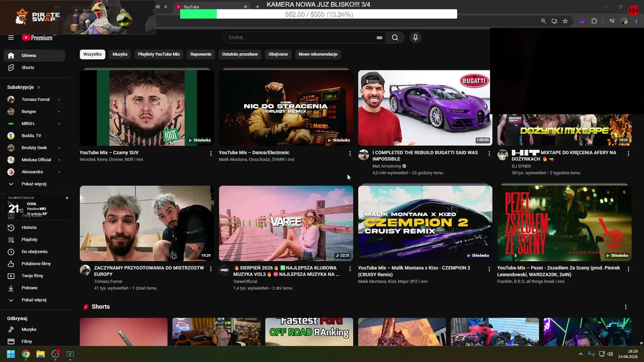Select the Nowe rekomendacje chip

coord(318,54)
